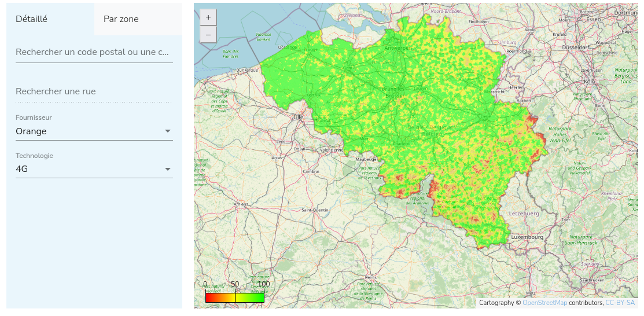Click the Aachen label on the map
Screen dimensions: 644x316
(x=524, y=100)
